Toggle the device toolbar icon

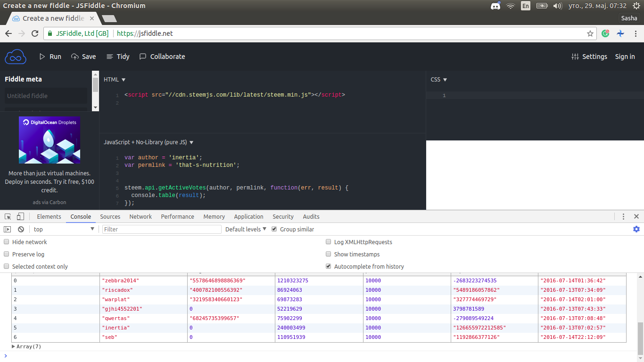tap(20, 216)
